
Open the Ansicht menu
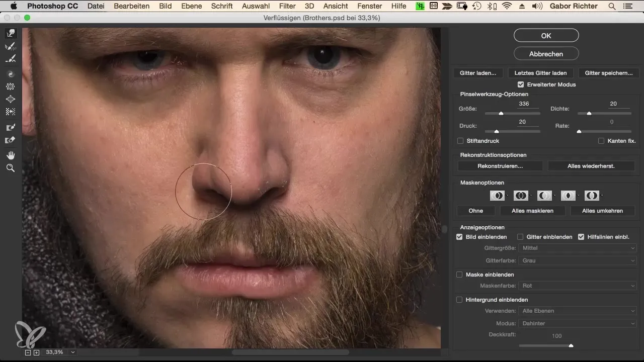[335, 6]
